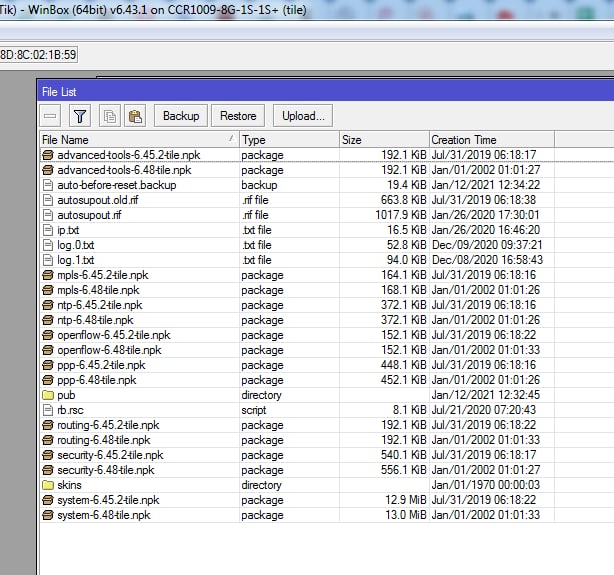614x575 pixels.
Task: Click the Restore button
Action: tap(238, 116)
